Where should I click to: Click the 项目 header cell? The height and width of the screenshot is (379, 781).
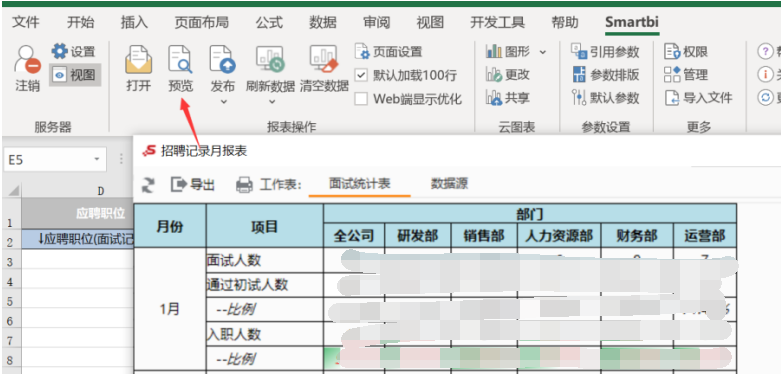tap(264, 226)
